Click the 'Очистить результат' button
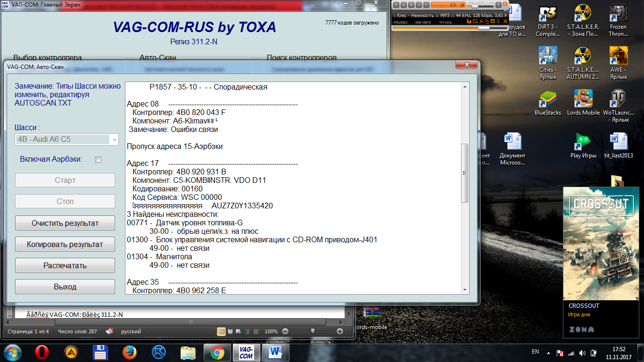Viewport: 644px width, 362px height. [x=65, y=223]
